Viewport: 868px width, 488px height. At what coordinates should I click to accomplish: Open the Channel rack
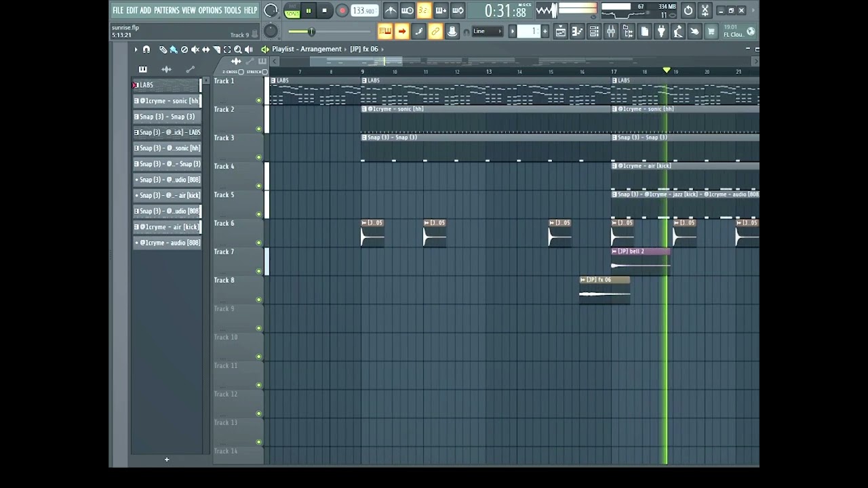point(594,31)
